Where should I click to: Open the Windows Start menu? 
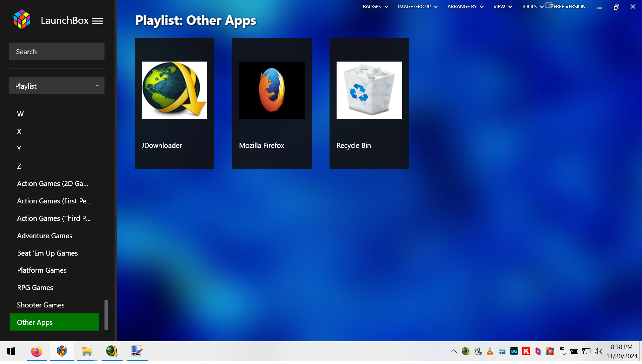click(11, 352)
